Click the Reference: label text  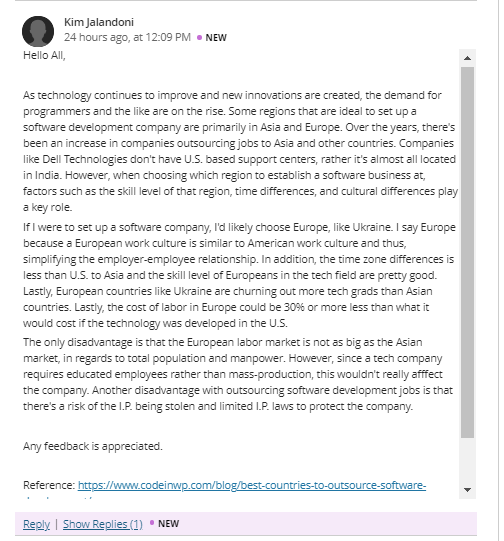point(49,485)
